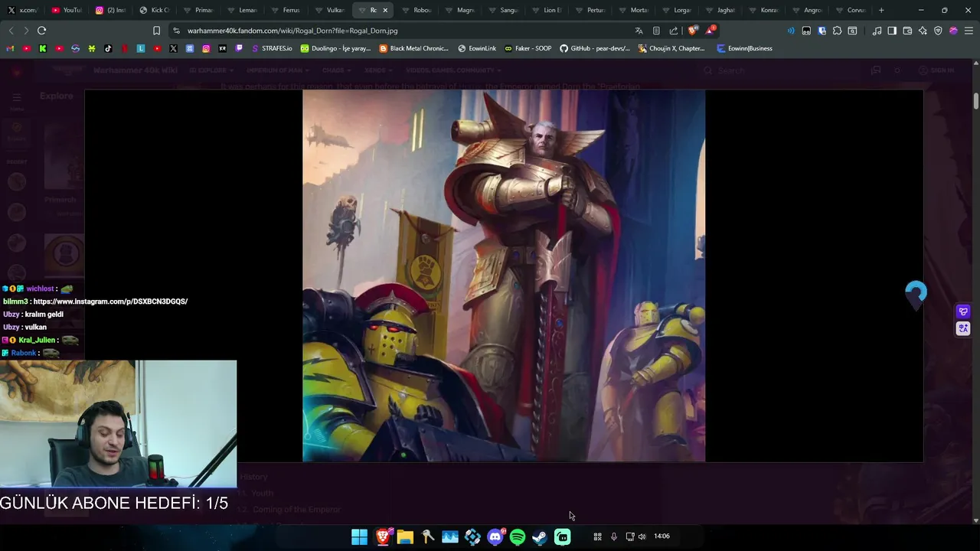Switch to the Corvus tab
The image size is (980, 551).
pyautogui.click(x=851, y=10)
